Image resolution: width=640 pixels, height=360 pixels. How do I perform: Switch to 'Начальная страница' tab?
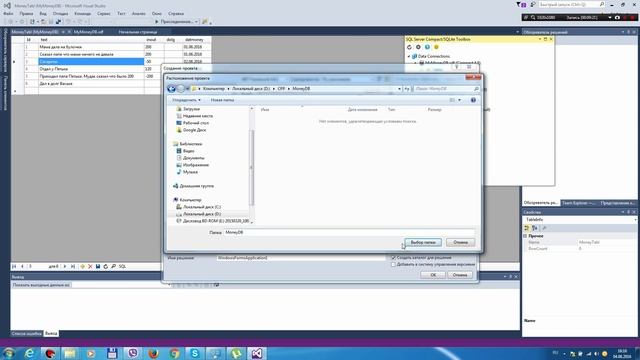138,32
